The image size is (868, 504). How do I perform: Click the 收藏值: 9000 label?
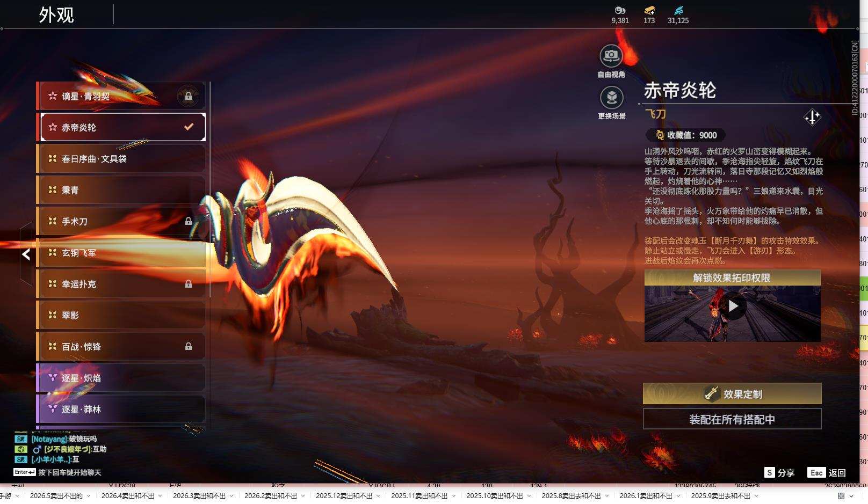pyautogui.click(x=692, y=135)
